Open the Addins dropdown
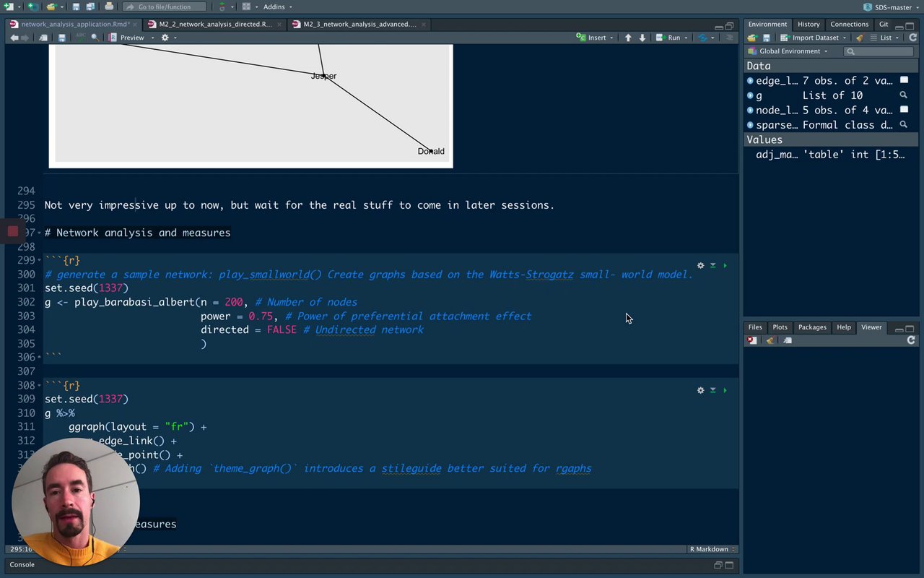Screen dimensions: 924x578 coord(277,7)
